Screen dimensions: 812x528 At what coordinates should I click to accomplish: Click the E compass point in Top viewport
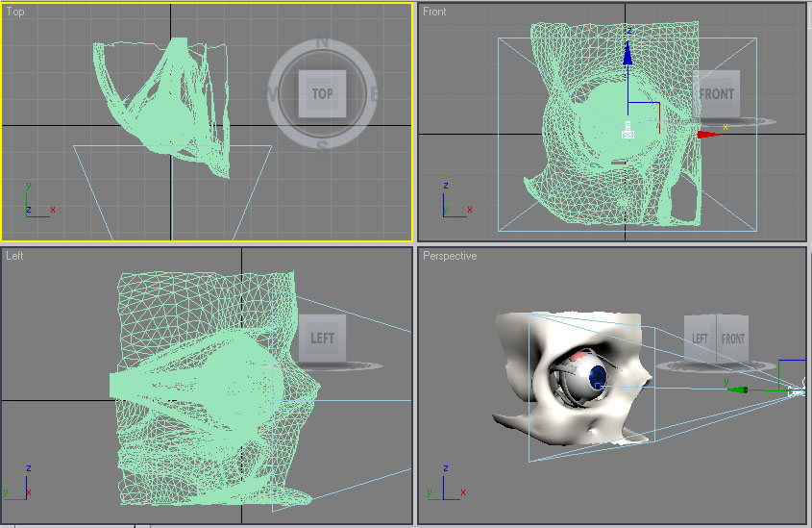374,94
